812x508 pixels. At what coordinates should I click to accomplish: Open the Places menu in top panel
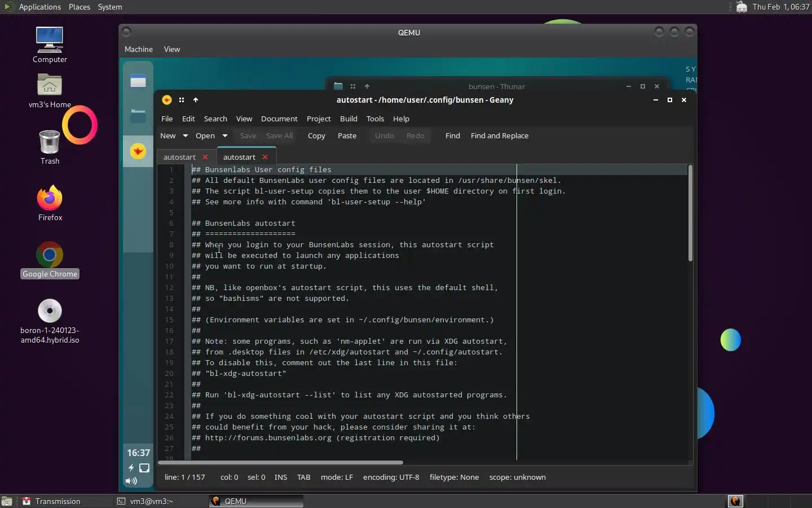pyautogui.click(x=80, y=7)
